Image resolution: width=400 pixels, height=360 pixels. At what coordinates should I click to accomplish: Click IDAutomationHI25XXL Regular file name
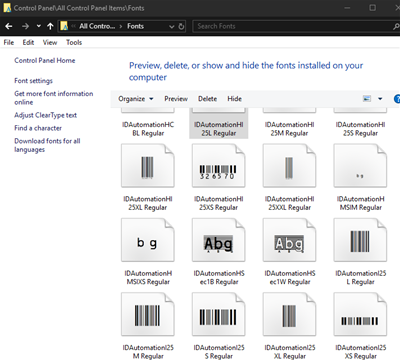click(289, 203)
